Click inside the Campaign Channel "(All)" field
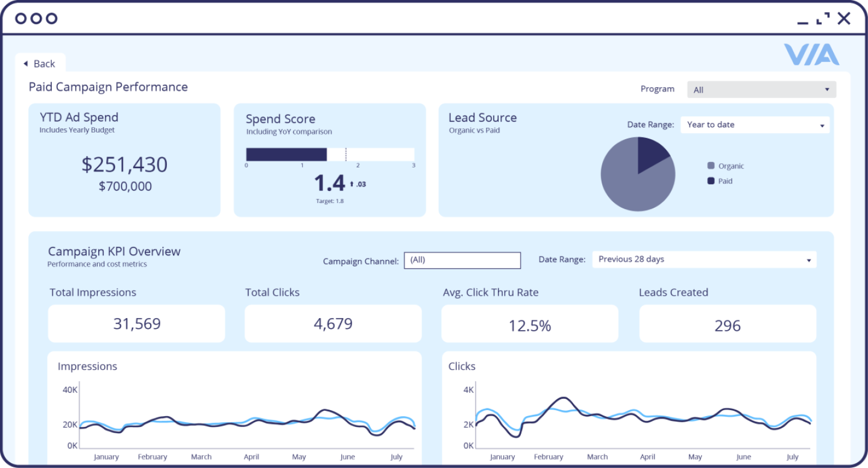The width and height of the screenshot is (868, 468). [462, 260]
